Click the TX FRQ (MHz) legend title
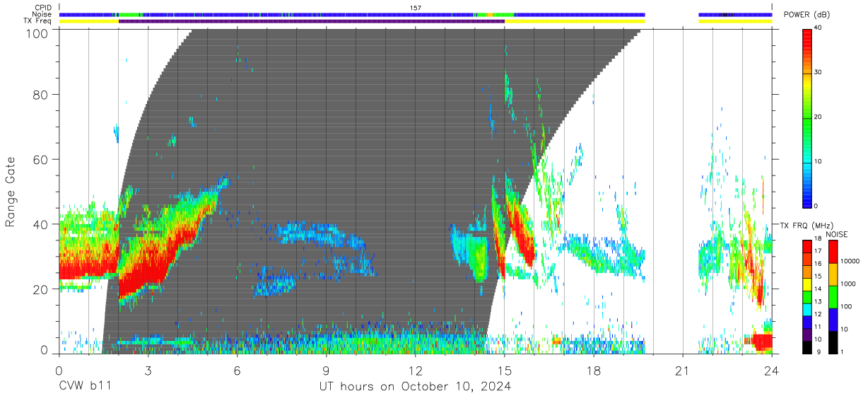Viewport: 868px width, 401px height. click(805, 225)
